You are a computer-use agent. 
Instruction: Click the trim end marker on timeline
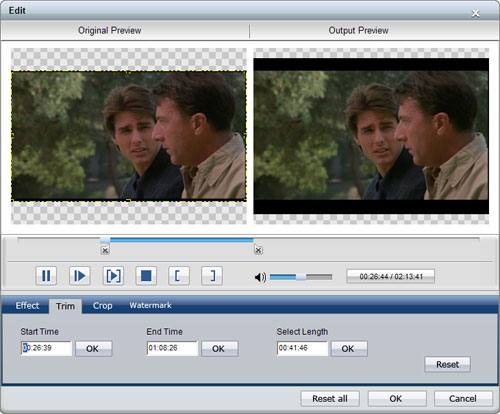point(258,250)
